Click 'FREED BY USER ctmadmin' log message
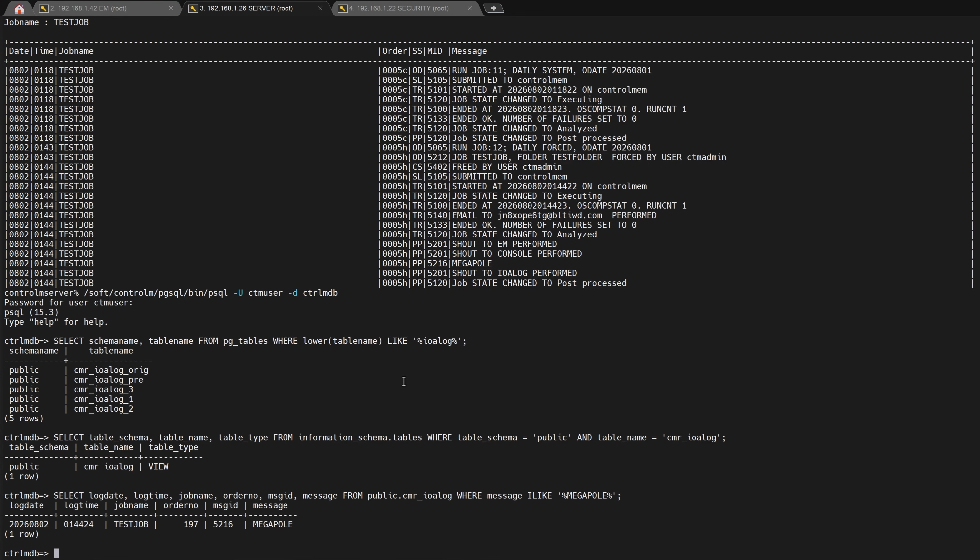Screen dimensions: 980x560 (507, 167)
